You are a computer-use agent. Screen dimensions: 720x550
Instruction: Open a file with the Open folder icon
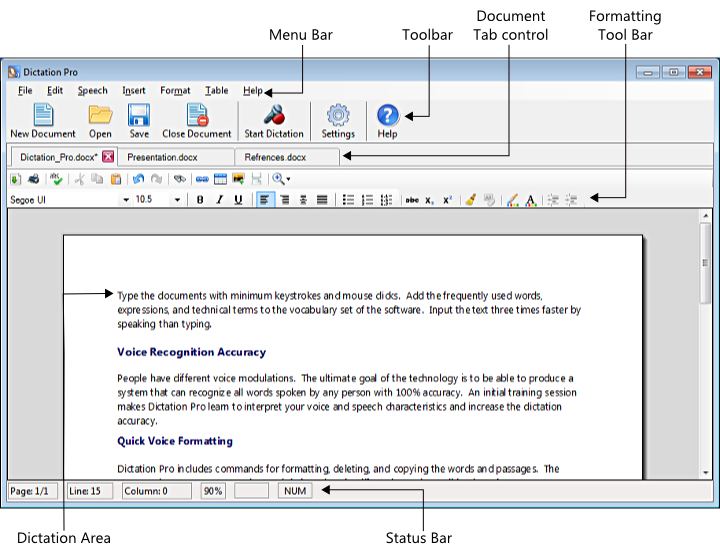(101, 114)
